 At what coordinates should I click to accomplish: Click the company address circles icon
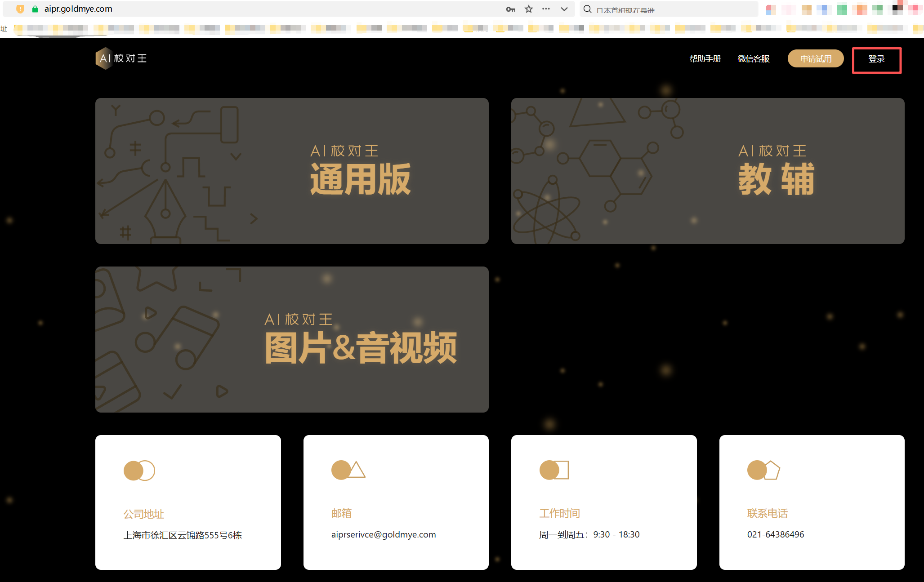(x=139, y=471)
